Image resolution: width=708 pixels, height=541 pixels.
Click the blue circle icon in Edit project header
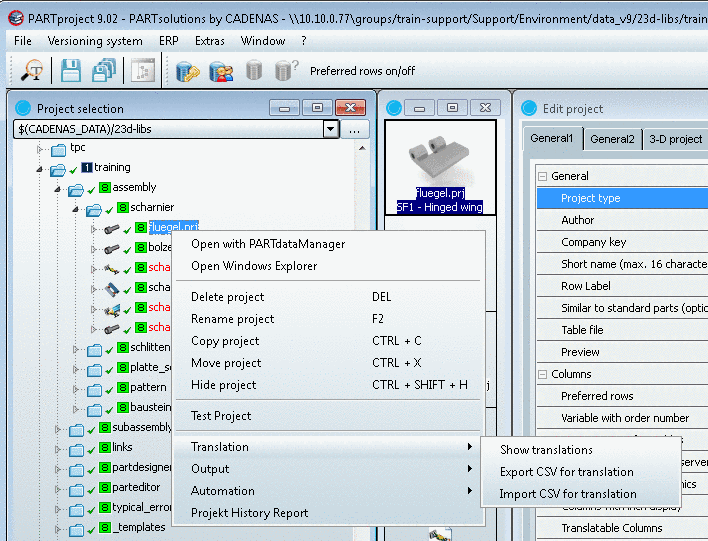click(x=529, y=108)
